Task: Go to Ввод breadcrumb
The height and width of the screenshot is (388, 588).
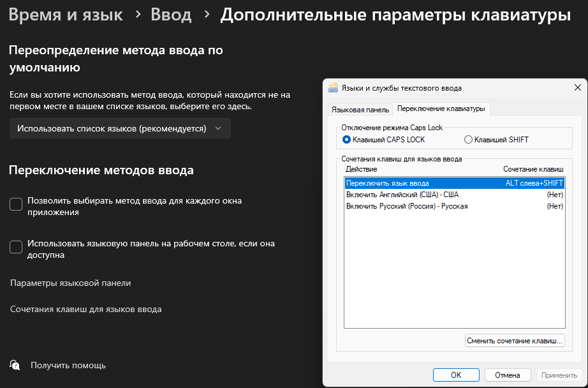Action: pyautogui.click(x=171, y=15)
